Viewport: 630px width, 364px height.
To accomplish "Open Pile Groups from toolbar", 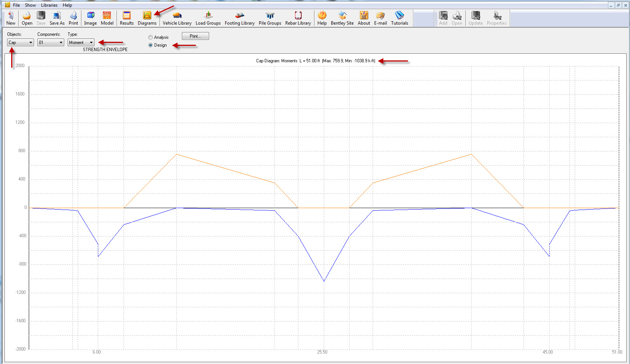I will tap(270, 18).
